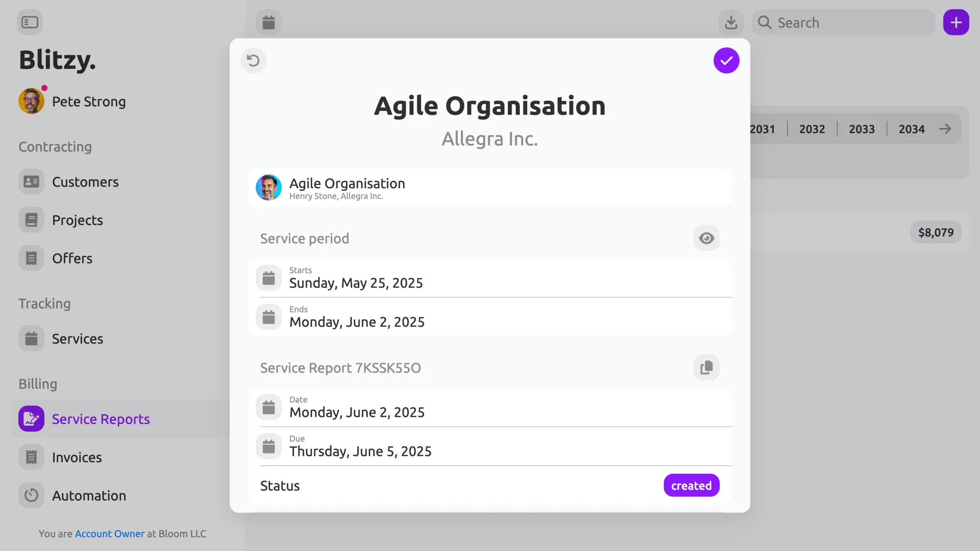Image resolution: width=980 pixels, height=551 pixels.
Task: Add new item with plus button
Action: (x=956, y=22)
